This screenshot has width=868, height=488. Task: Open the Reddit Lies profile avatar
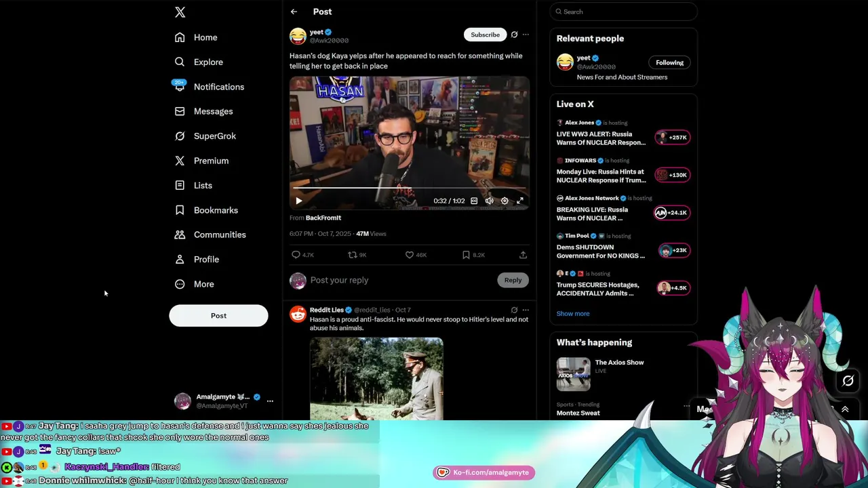pyautogui.click(x=298, y=314)
